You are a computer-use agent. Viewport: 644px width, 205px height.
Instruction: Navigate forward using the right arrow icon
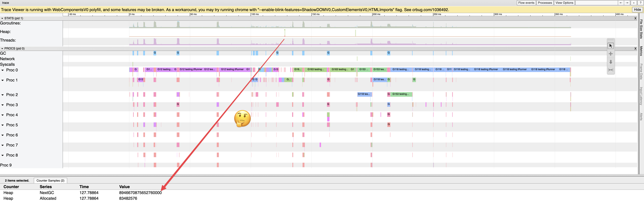click(x=627, y=3)
